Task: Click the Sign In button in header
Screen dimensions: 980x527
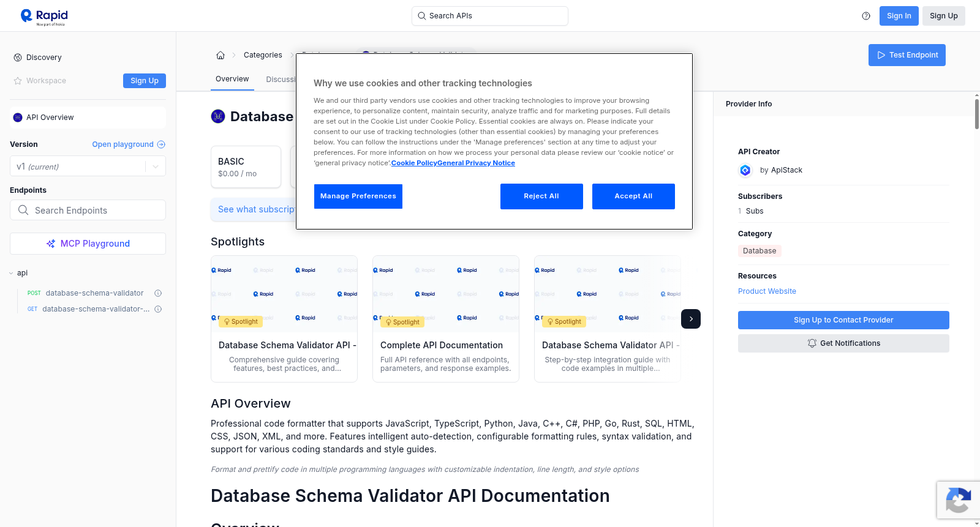Action: [x=899, y=16]
